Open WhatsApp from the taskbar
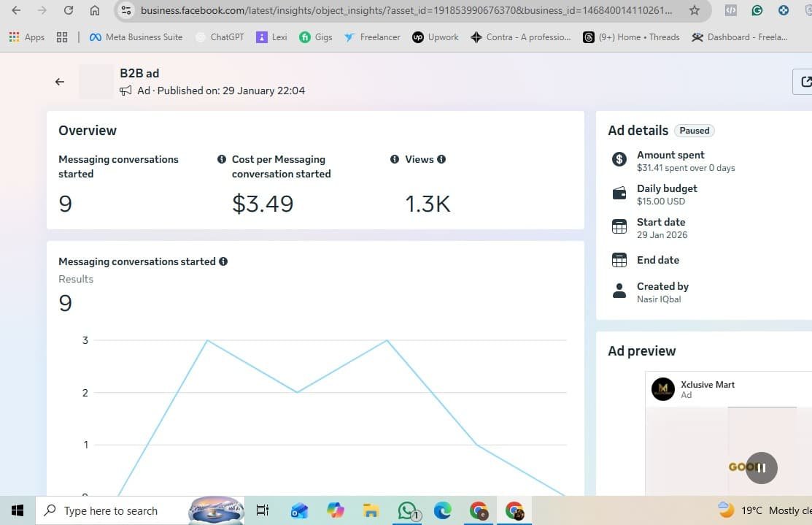 coord(408,511)
